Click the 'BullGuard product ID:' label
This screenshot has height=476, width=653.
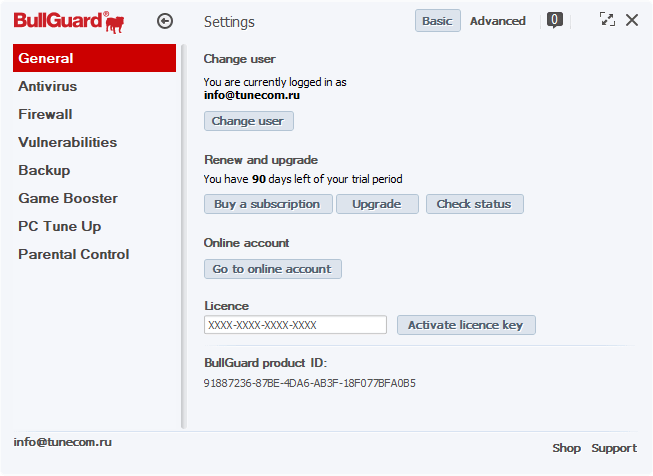pos(265,363)
